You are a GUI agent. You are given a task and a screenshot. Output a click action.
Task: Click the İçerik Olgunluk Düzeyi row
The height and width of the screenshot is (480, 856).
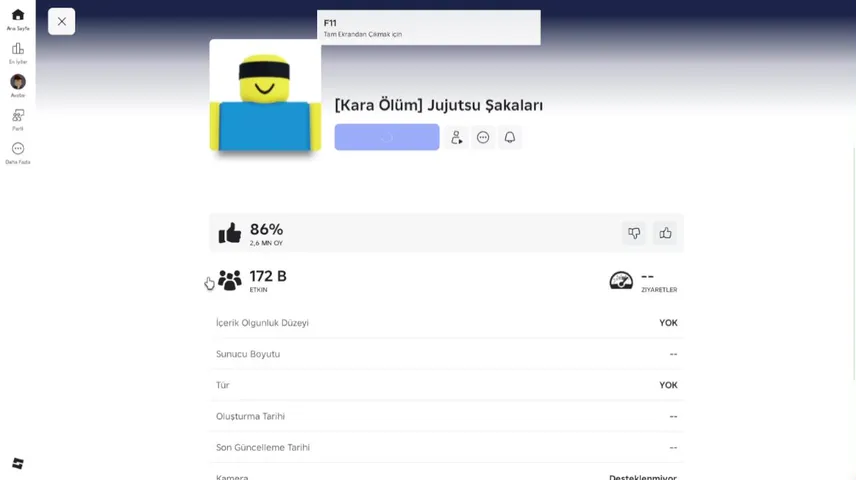[x=447, y=323]
